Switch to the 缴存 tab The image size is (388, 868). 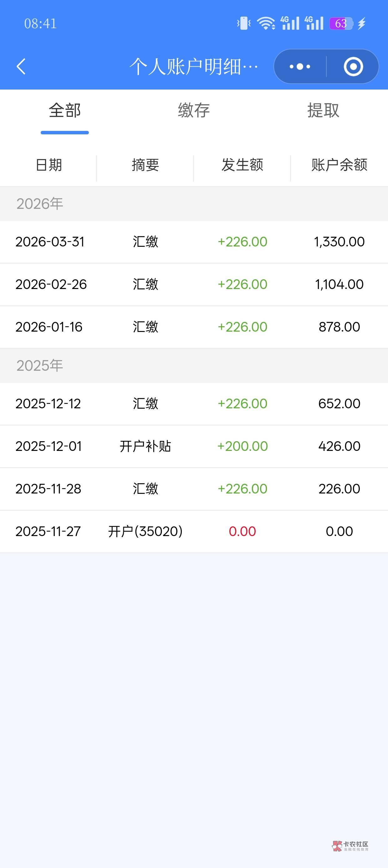tap(194, 111)
